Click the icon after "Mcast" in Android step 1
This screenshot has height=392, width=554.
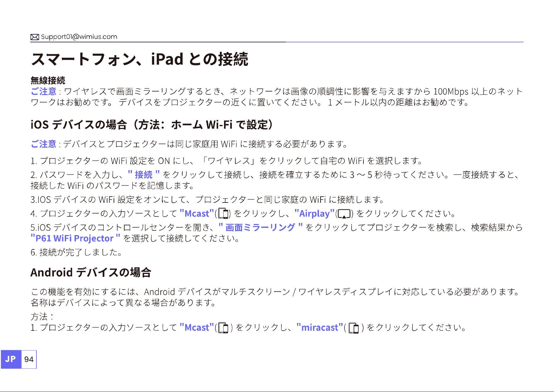click(x=223, y=328)
